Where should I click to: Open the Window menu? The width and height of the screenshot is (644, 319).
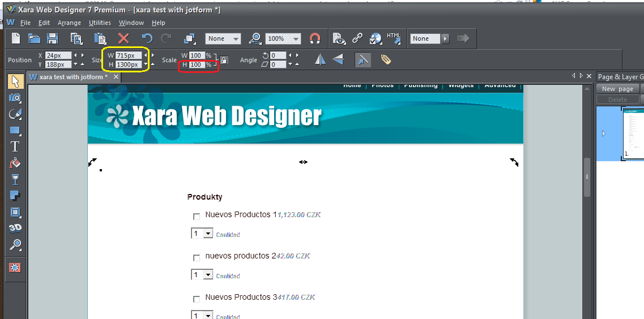click(131, 23)
